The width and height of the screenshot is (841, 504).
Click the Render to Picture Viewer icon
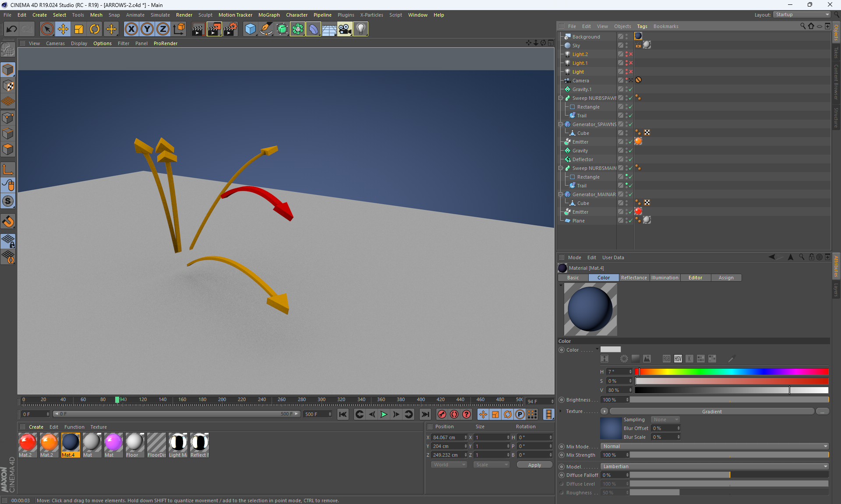pyautogui.click(x=214, y=29)
